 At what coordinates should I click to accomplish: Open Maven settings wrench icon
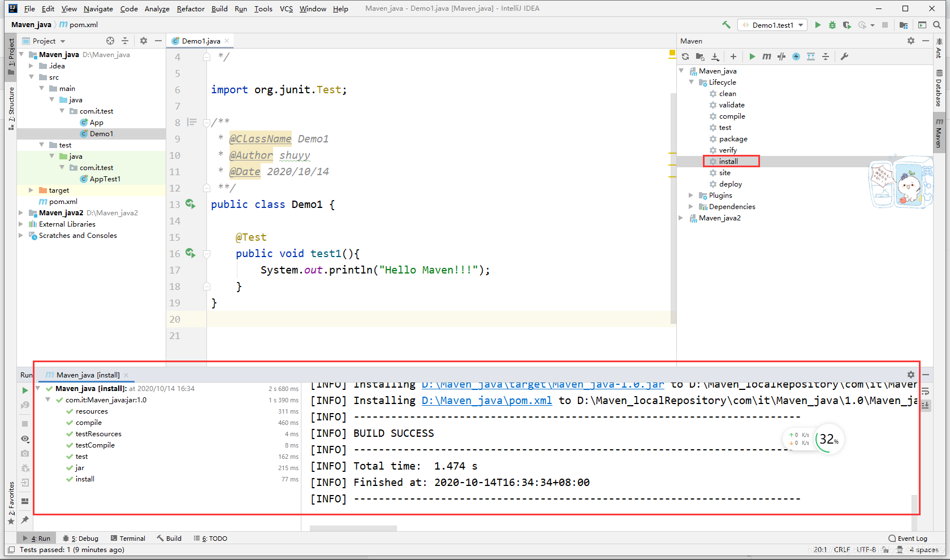844,57
